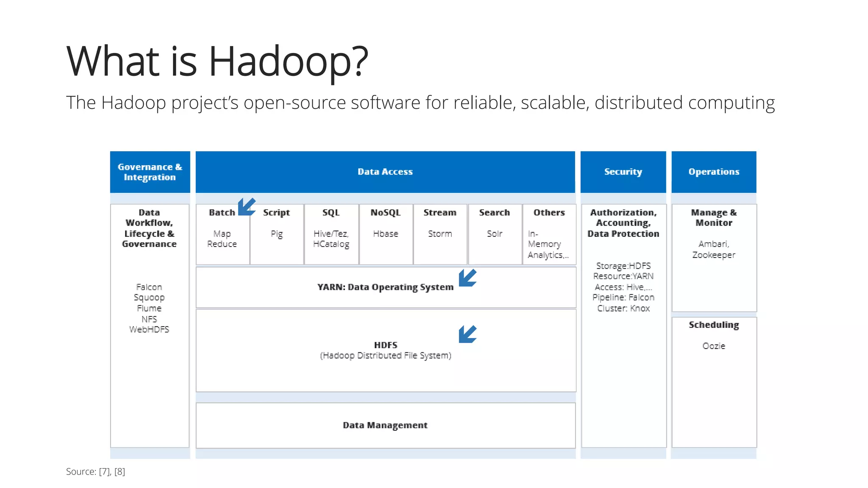868x488 pixels.
Task: Select 'Pig' under the Script column
Action: pos(276,234)
